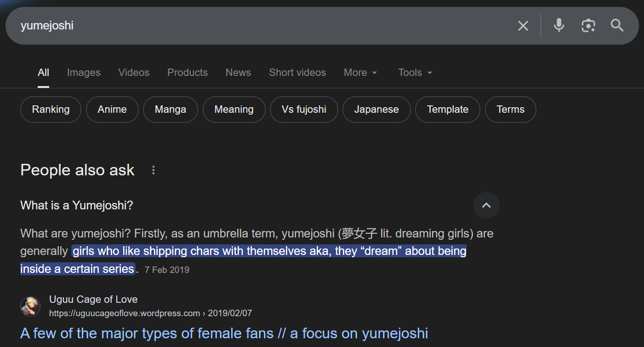This screenshot has width=644, height=347.
Task: Switch to the Videos tab
Action: coord(134,73)
